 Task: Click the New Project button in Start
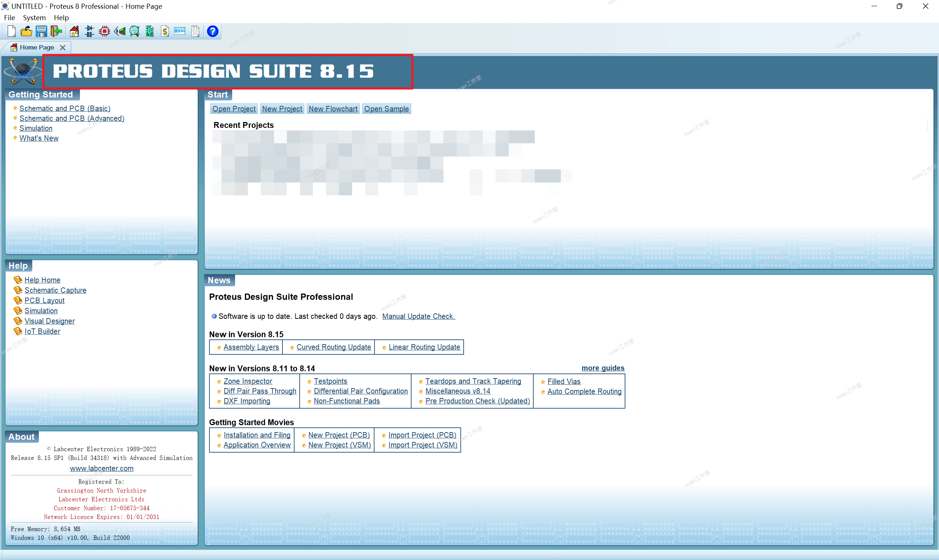point(282,109)
